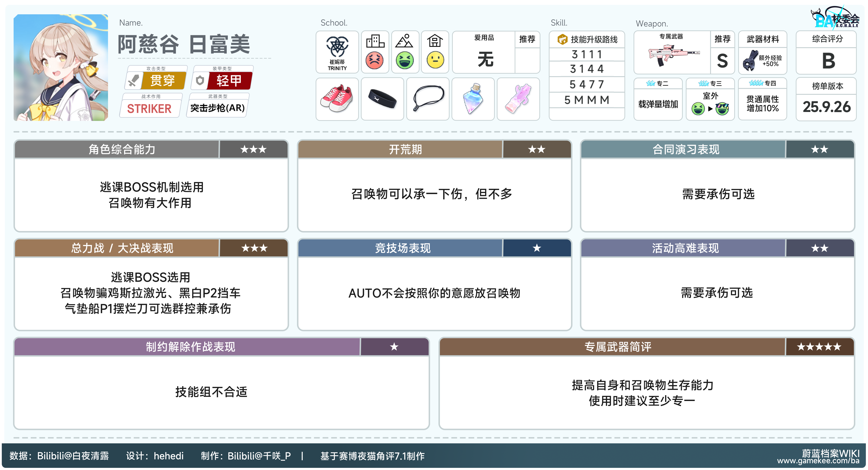This screenshot has width=868, height=470.
Task: Click the black headband equipment icon
Action: point(382,99)
